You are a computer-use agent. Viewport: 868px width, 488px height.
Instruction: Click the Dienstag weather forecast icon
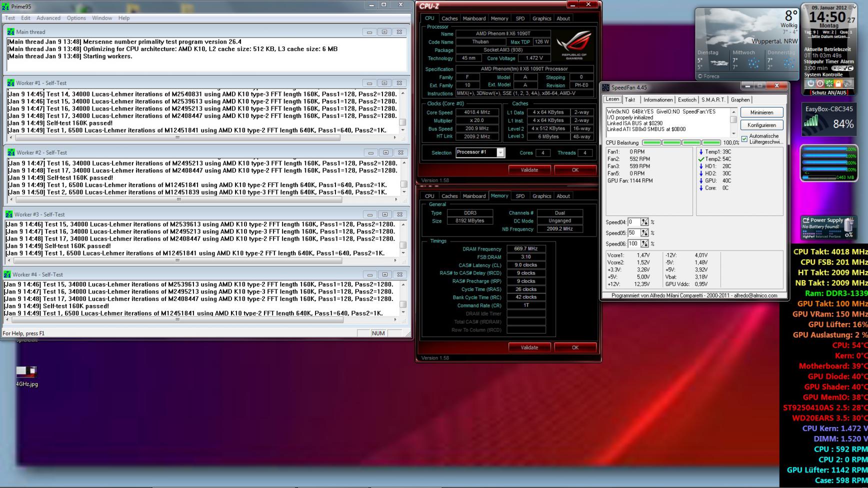tap(719, 62)
